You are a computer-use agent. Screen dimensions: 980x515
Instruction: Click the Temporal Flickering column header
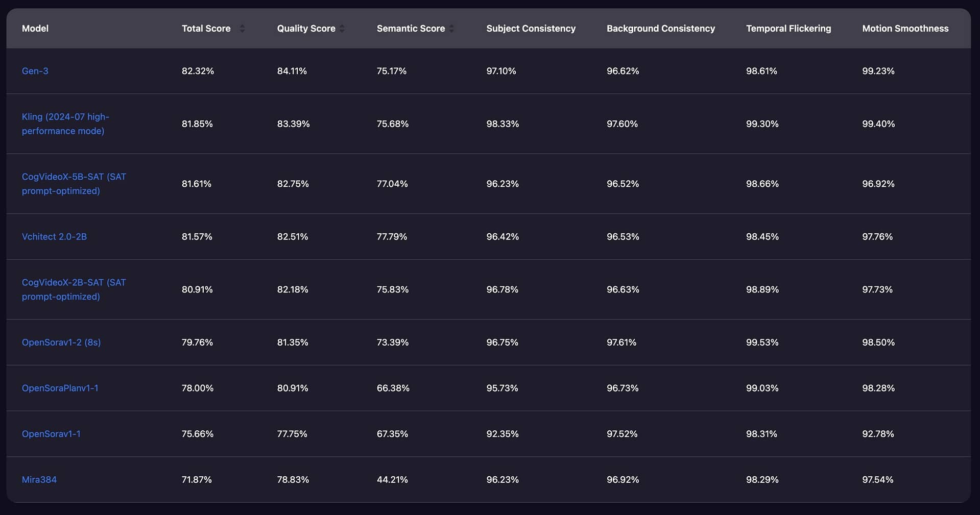pyautogui.click(x=788, y=29)
